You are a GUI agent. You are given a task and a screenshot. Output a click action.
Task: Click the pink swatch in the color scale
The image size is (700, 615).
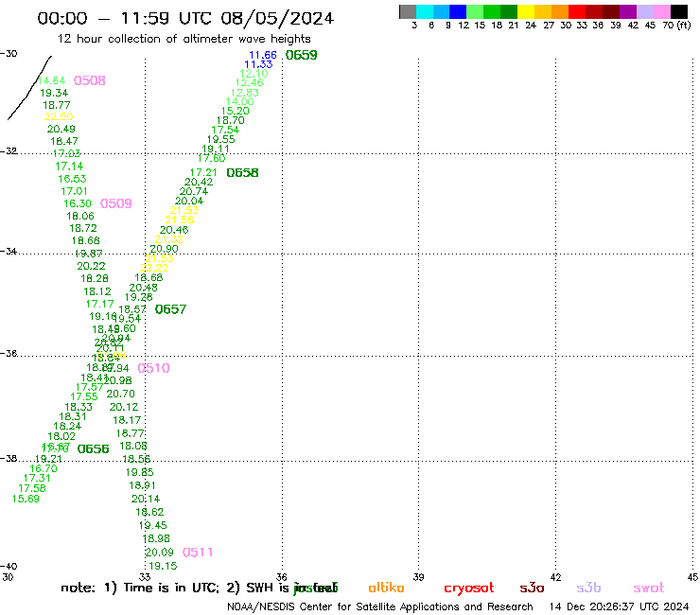tap(661, 12)
